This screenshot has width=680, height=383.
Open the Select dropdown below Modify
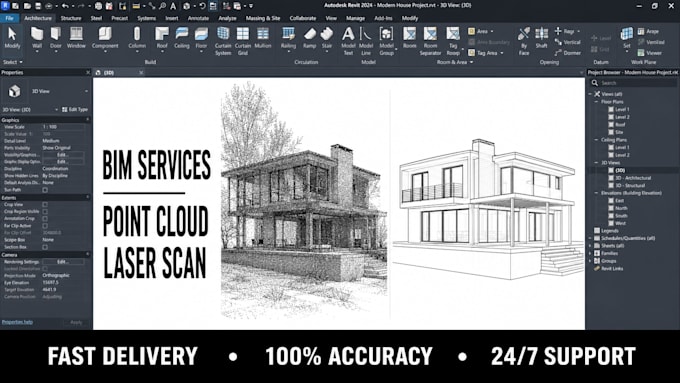[x=13, y=62]
